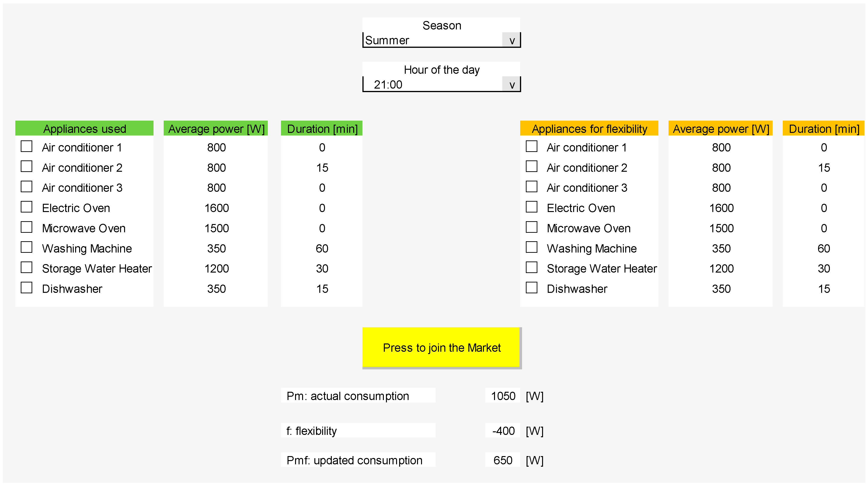The height and width of the screenshot is (486, 868).
Task: Click the Appliances for flexibility orange header
Action: 589,129
